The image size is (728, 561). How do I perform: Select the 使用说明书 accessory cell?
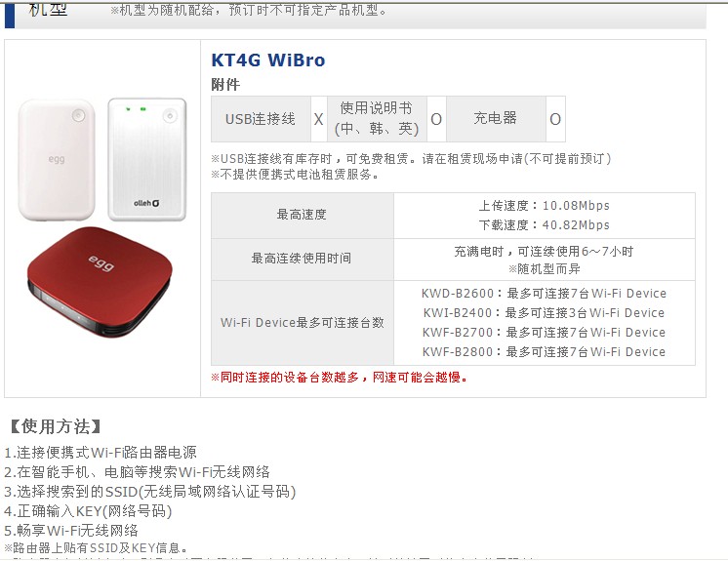click(377, 119)
